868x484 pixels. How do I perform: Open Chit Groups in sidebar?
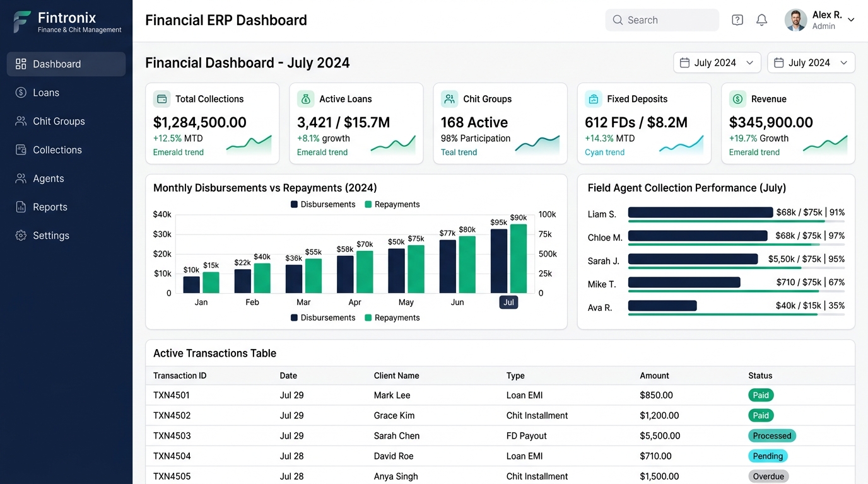pyautogui.click(x=66, y=121)
